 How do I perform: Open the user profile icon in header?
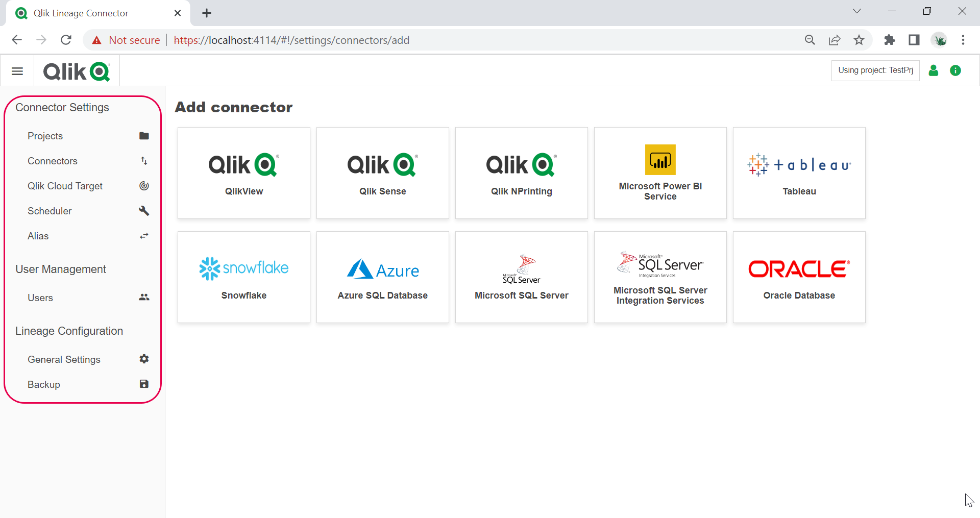click(x=934, y=70)
